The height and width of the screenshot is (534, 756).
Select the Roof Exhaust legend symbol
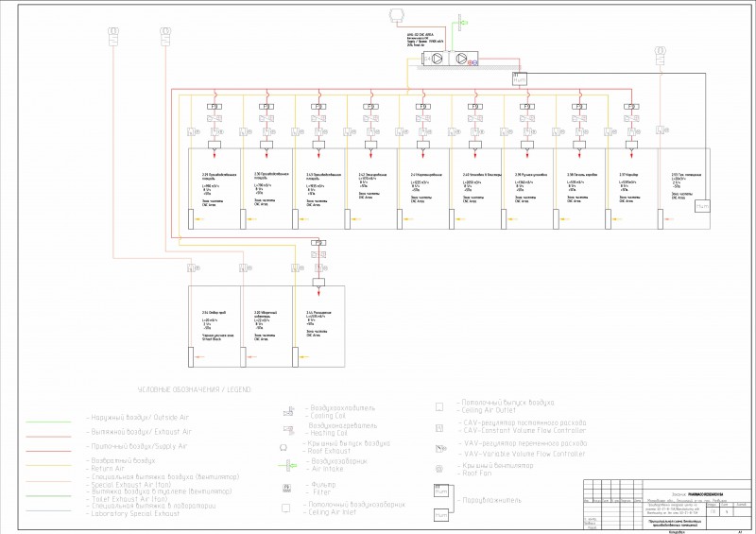[283, 448]
